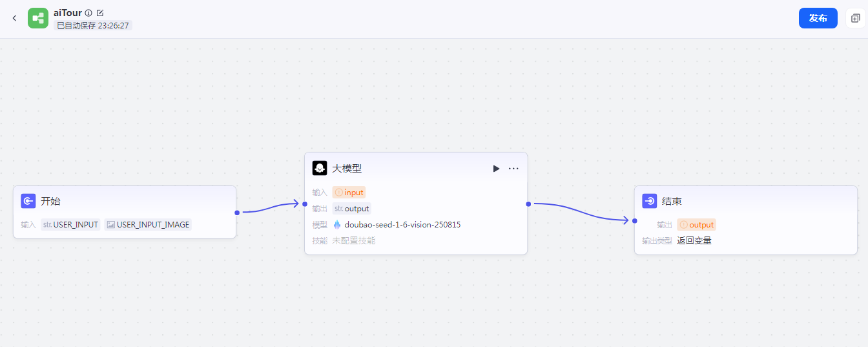Viewport: 868px width, 347px height.
Task: Click the USER_INPUT variable tag
Action: [70, 225]
